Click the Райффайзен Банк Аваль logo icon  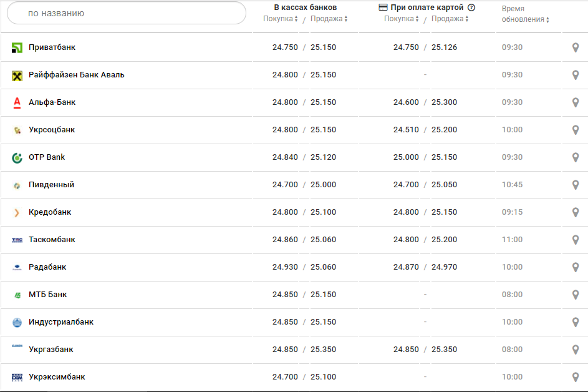(17, 76)
